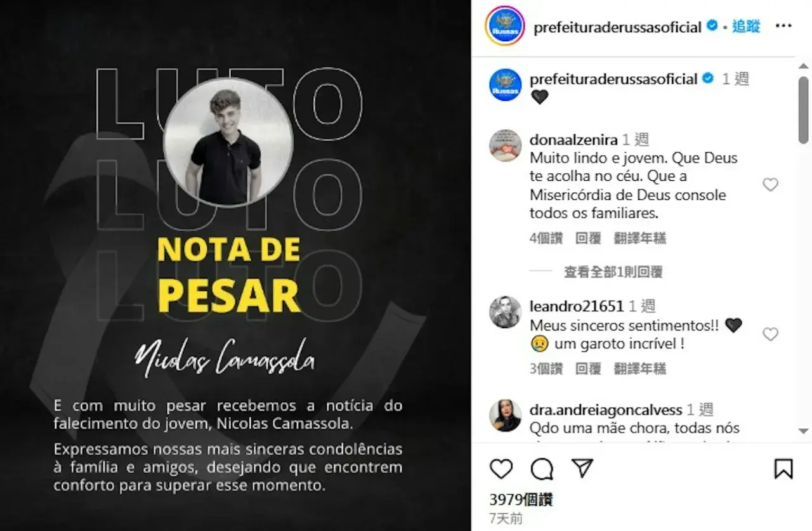Reply to donaalzenira's comment via 回覆
The image size is (812, 531).
coord(588,239)
